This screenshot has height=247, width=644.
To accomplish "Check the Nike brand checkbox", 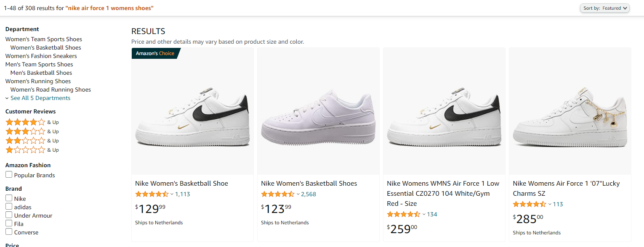I will pyautogui.click(x=9, y=198).
